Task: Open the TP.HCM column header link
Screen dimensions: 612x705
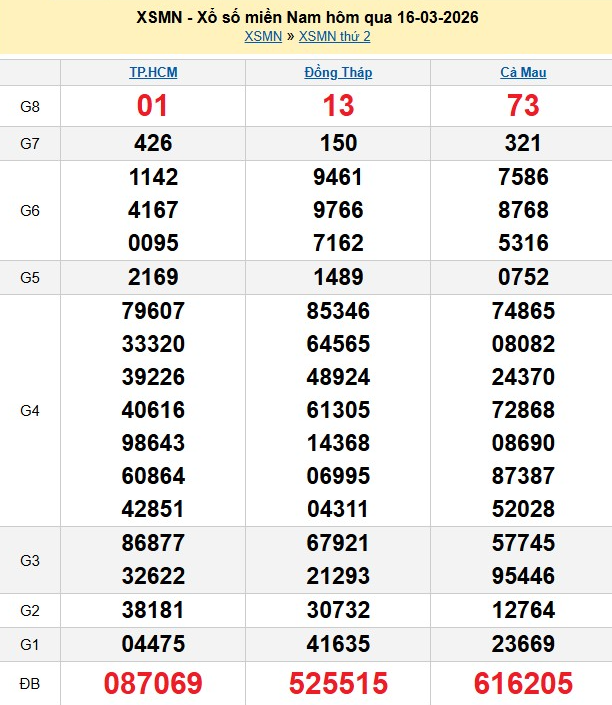Action: pos(153,72)
